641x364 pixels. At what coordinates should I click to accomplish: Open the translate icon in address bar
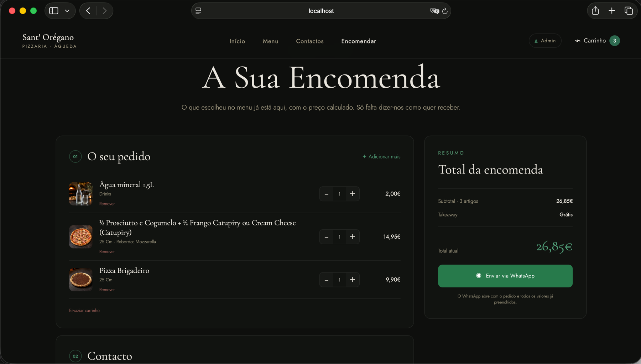[x=434, y=11]
